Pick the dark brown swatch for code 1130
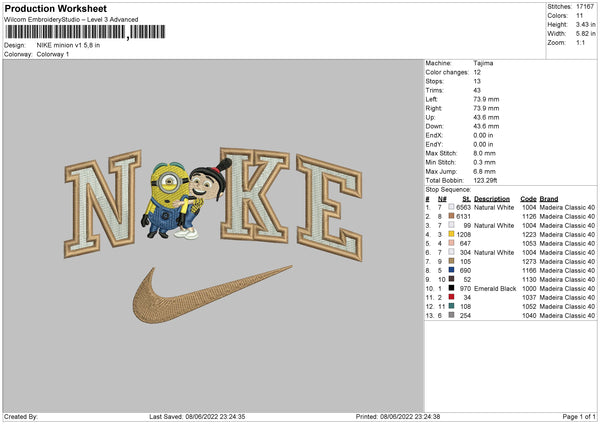The image size is (600, 424). (452, 279)
